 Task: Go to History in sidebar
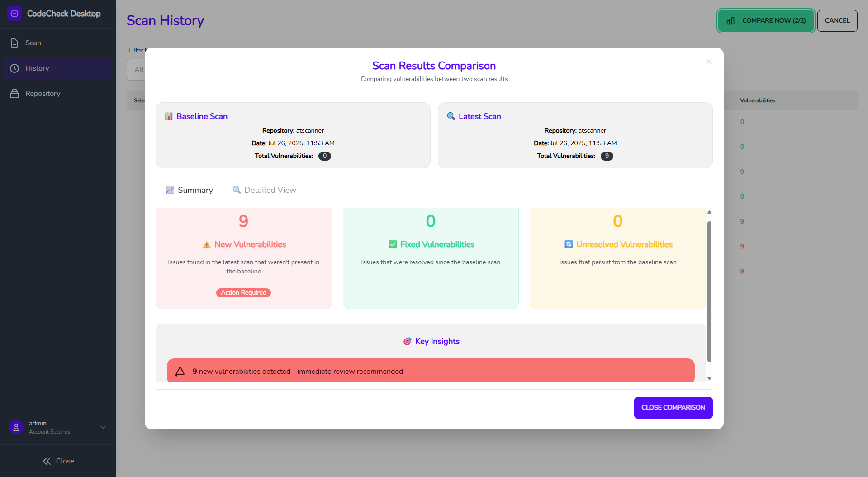[58, 68]
